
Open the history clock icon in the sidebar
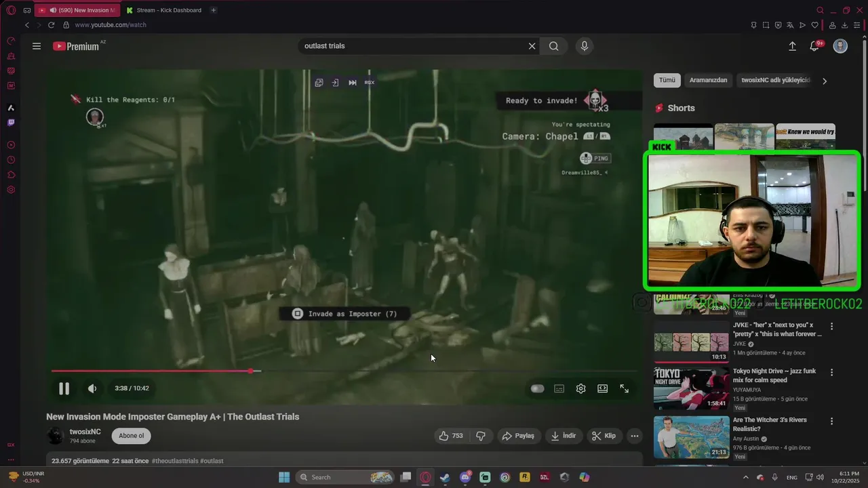pyautogui.click(x=11, y=160)
